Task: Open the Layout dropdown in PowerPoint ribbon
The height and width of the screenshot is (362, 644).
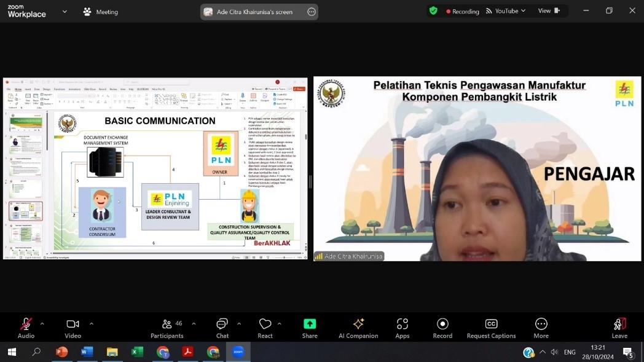Action: coord(45,95)
